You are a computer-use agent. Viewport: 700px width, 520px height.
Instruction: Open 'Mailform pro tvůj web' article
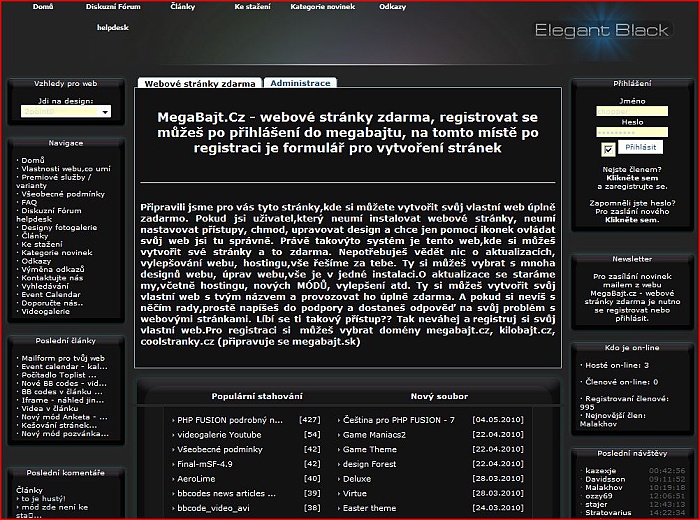pos(62,357)
